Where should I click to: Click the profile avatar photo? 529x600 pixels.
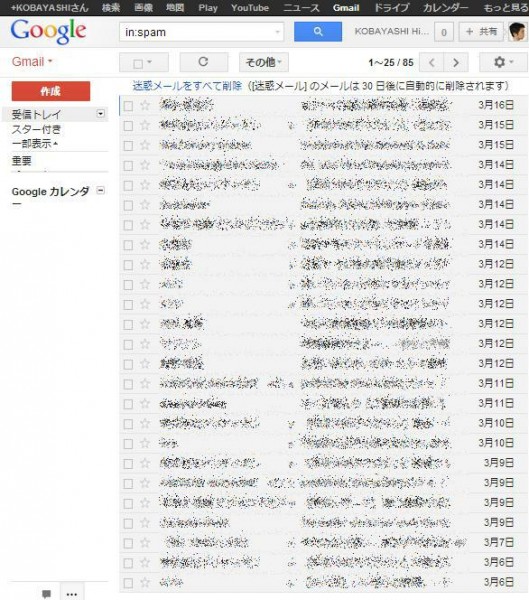tap(518, 31)
